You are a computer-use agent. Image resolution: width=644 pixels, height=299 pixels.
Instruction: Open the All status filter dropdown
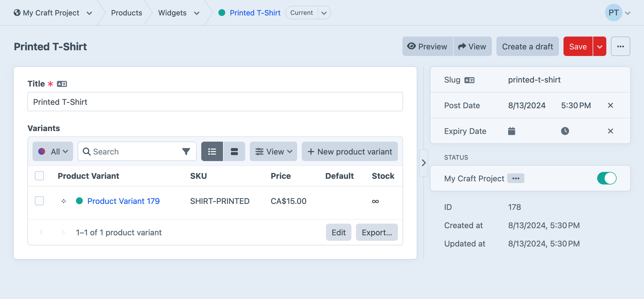(x=53, y=152)
